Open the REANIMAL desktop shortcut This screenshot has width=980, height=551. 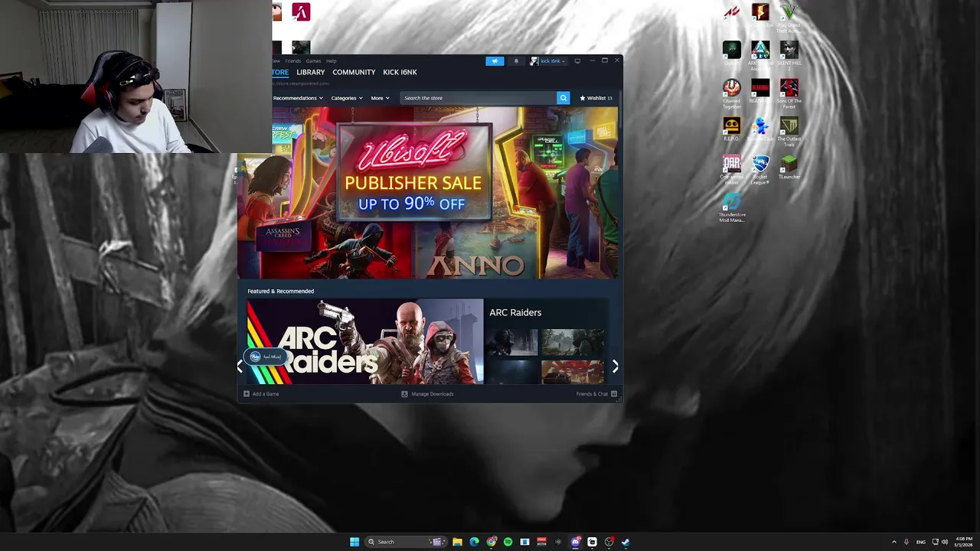[x=759, y=92]
